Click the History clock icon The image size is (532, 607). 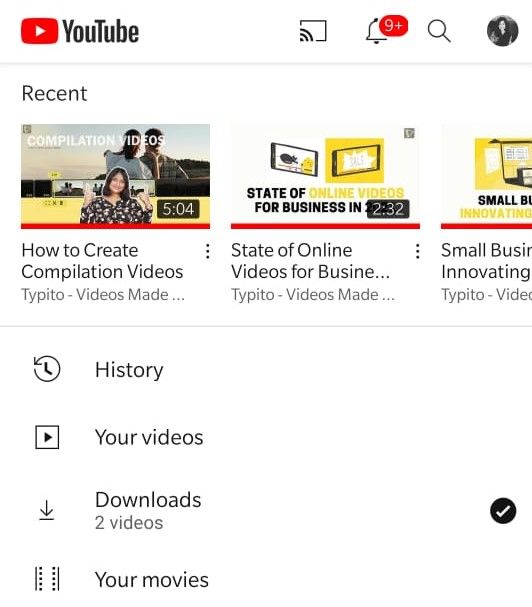[47, 369]
